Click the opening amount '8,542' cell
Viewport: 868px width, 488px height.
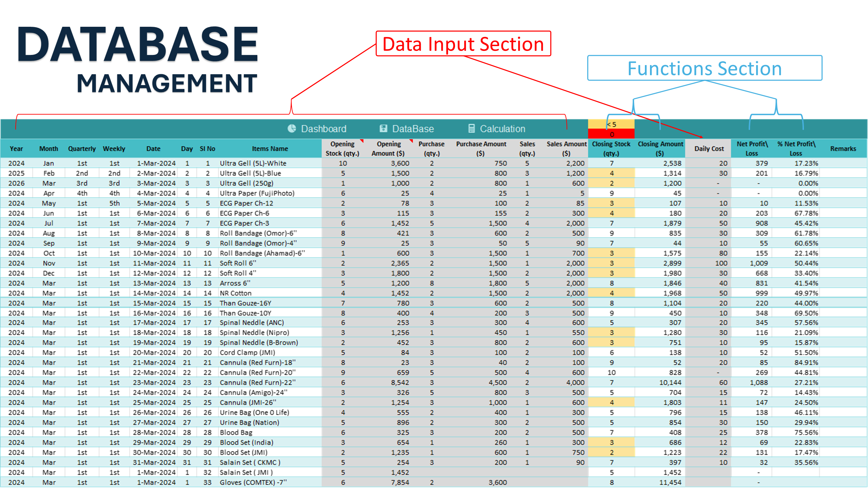pyautogui.click(x=389, y=383)
